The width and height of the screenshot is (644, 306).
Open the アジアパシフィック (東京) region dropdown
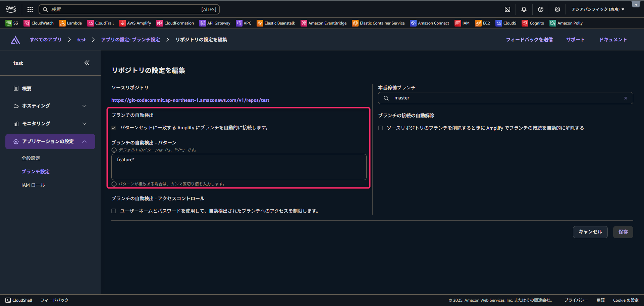[x=598, y=9]
